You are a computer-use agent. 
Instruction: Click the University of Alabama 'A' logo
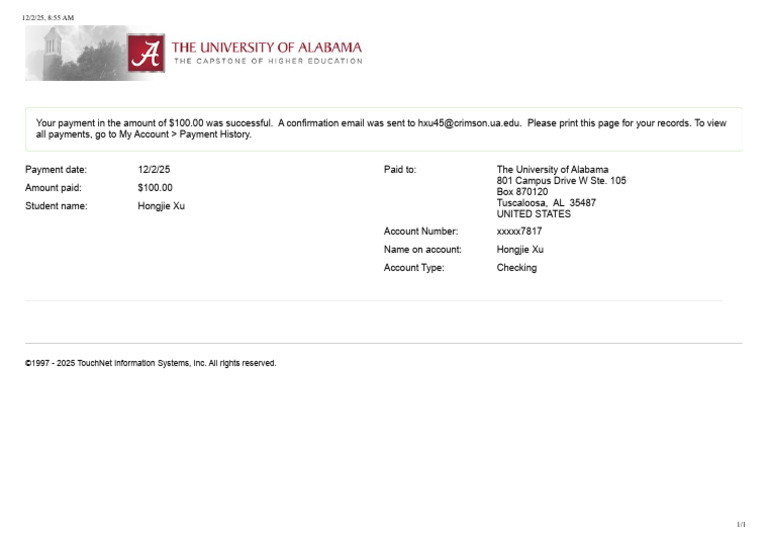145,53
